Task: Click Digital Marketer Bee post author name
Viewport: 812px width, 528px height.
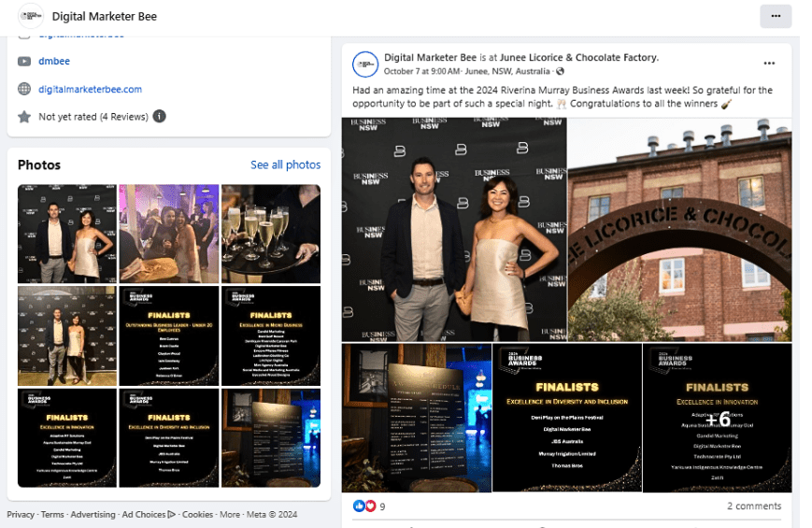Action: tap(431, 58)
